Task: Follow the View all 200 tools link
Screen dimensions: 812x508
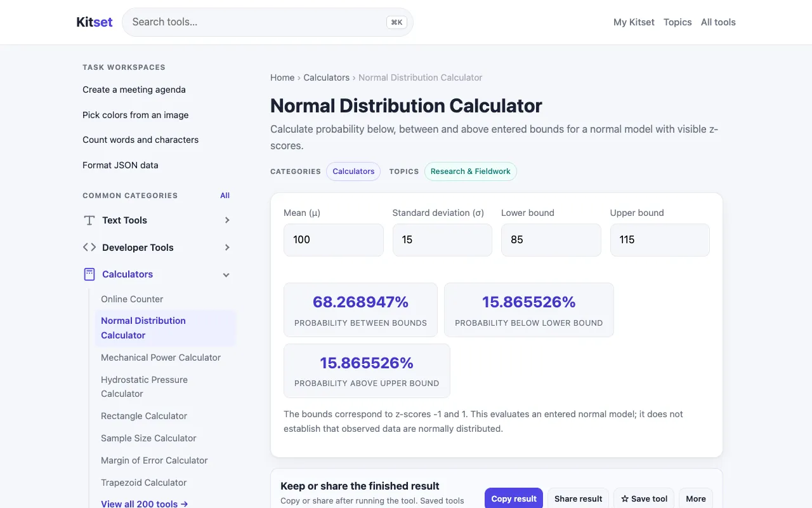Action: 145,504
